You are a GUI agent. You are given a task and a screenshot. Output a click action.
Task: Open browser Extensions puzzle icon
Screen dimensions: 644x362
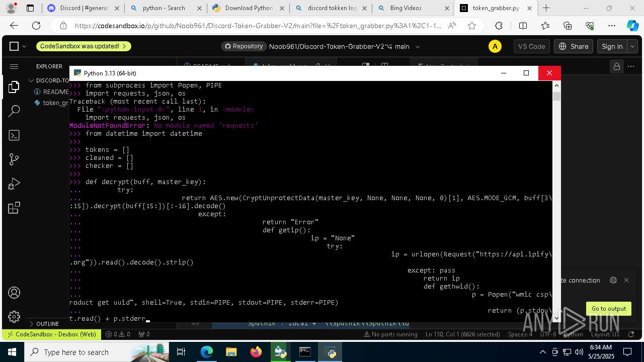point(499,26)
